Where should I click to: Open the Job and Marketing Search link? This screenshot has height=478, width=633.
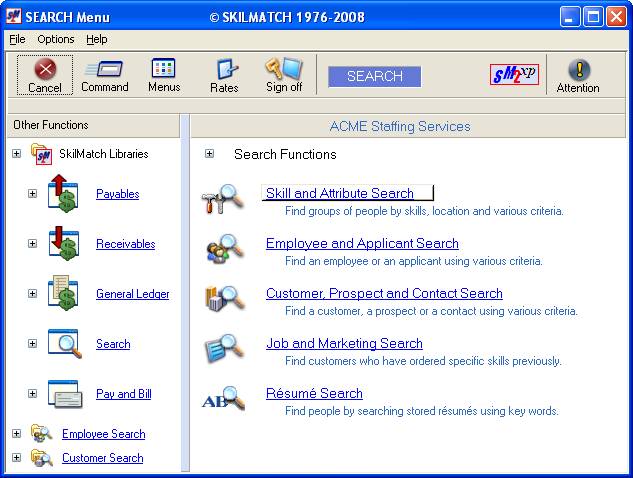point(344,343)
